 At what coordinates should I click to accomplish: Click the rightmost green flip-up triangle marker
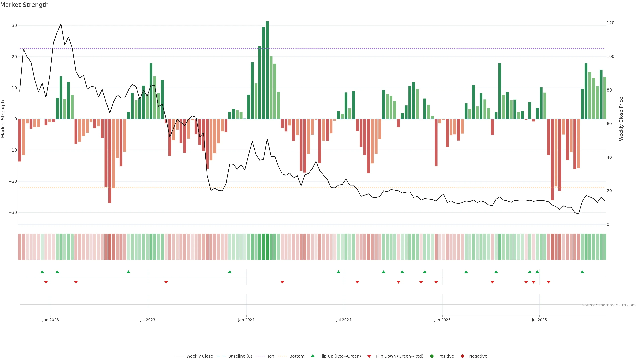point(582,272)
